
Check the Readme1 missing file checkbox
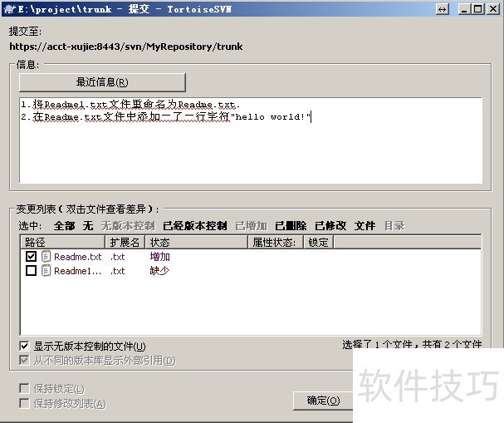click(31, 271)
